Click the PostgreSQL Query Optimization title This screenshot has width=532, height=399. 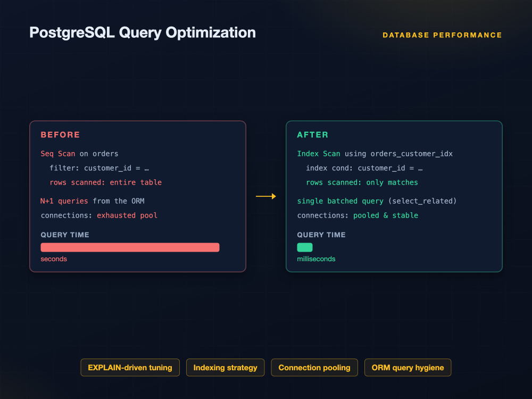click(143, 32)
